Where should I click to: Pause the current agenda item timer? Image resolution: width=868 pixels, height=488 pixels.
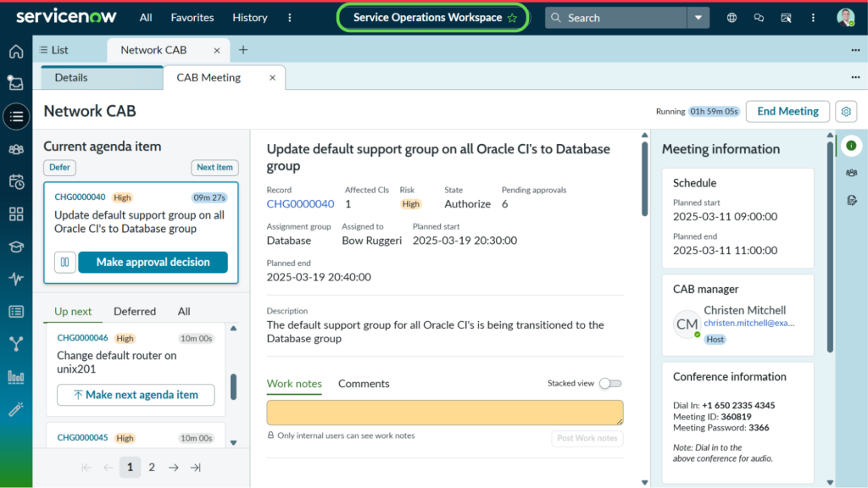[64, 263]
